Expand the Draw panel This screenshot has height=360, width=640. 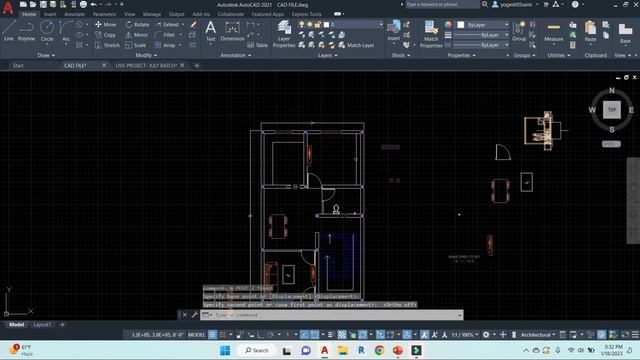click(46, 55)
